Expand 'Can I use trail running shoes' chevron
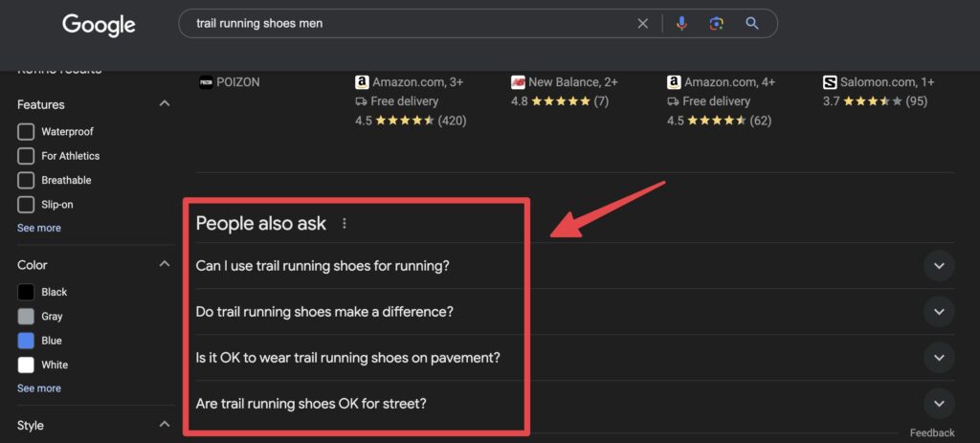The width and height of the screenshot is (980, 443). tap(939, 266)
